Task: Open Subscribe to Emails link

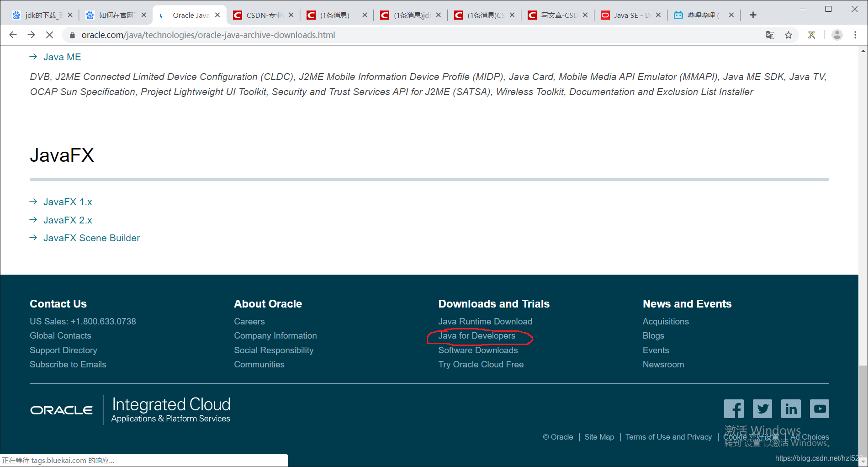Action: [x=68, y=365]
